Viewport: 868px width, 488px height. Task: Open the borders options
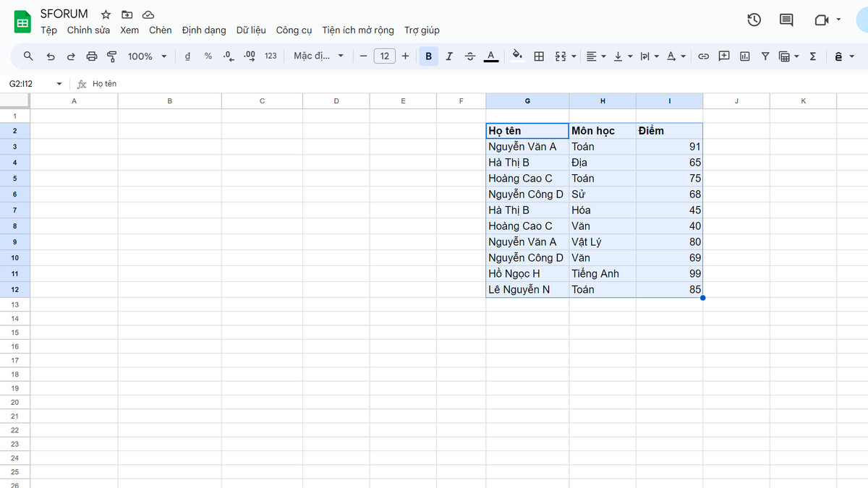(x=539, y=56)
